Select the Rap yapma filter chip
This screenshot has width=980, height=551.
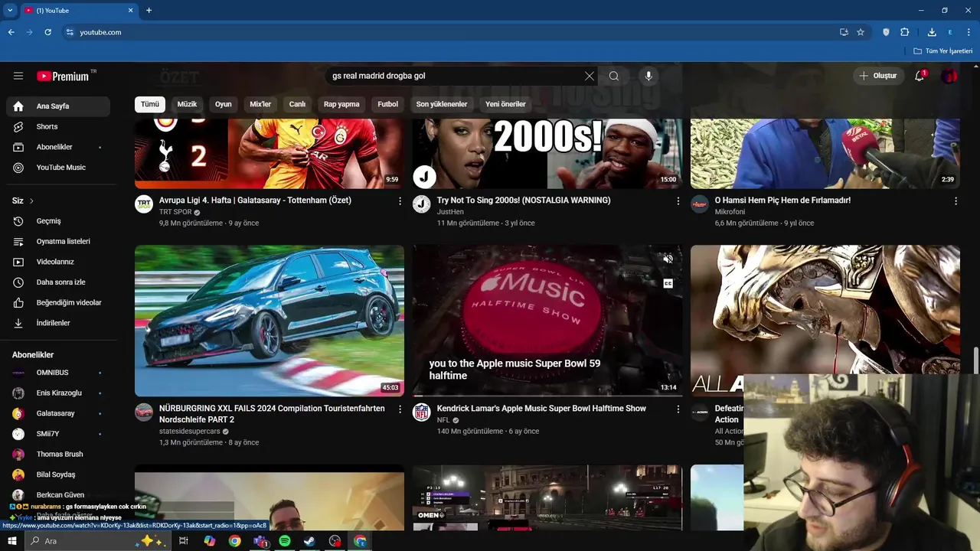(x=341, y=104)
